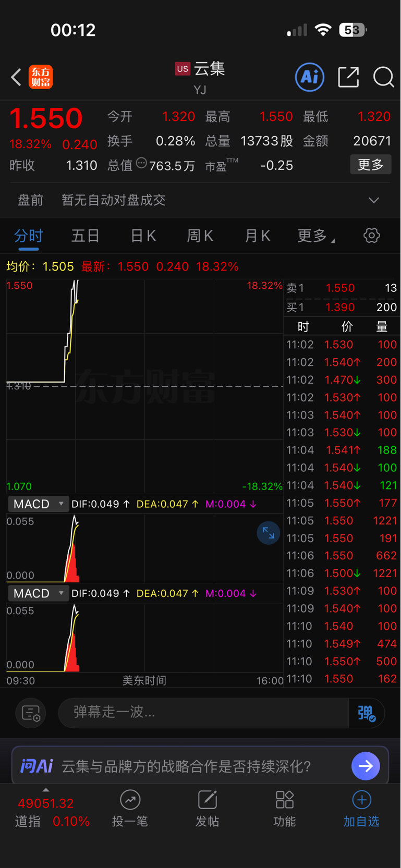This screenshot has height=868, width=401.
Task: Tap the 金额 20671 value
Action: coord(372,141)
